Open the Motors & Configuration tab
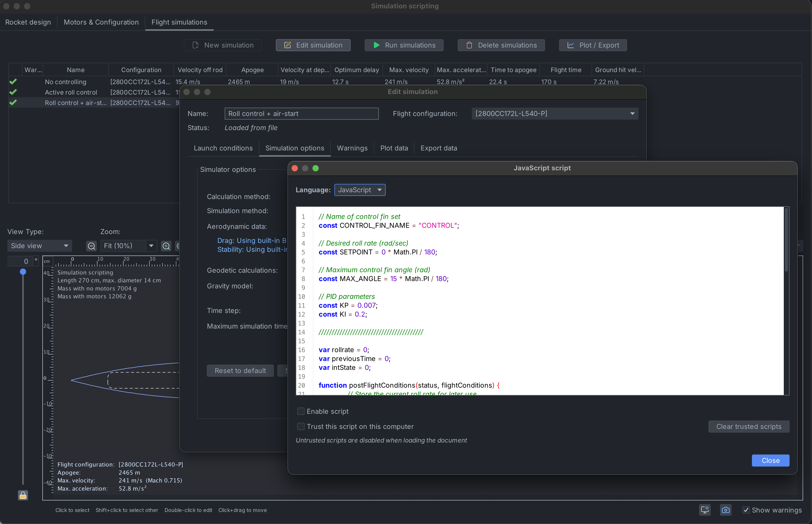The width and height of the screenshot is (812, 524). 101,22
